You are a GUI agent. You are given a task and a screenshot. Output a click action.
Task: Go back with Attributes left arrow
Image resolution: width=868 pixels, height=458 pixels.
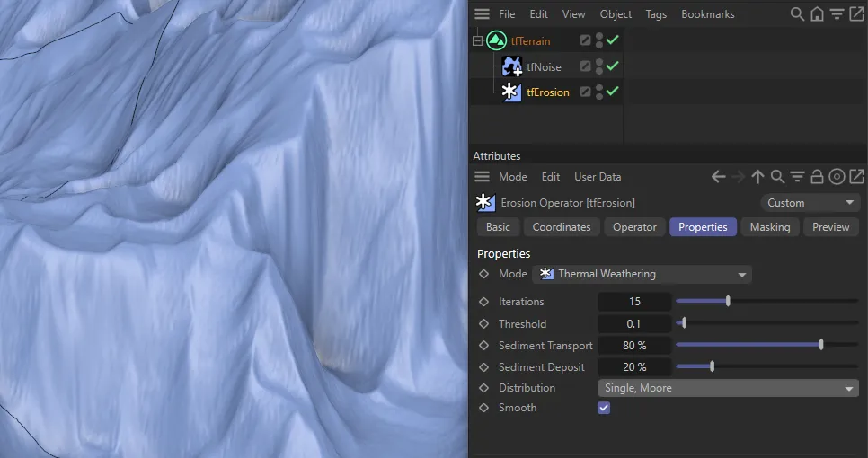click(x=719, y=176)
